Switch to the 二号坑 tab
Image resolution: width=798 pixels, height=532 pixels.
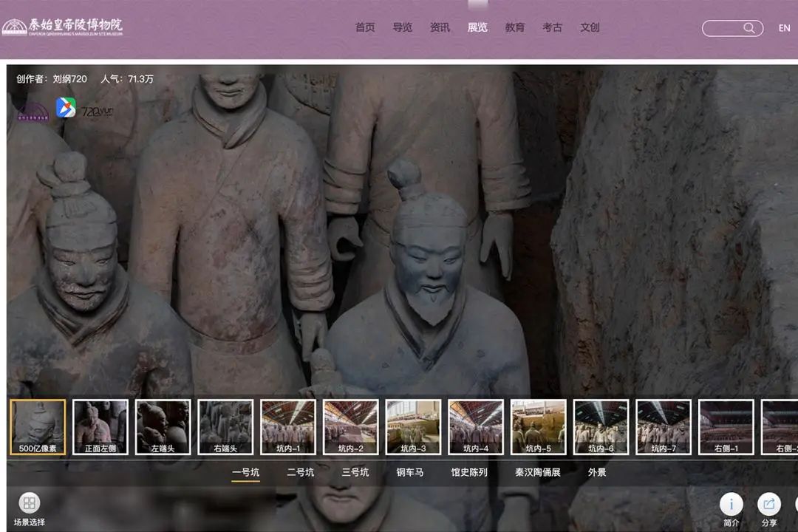[300, 472]
